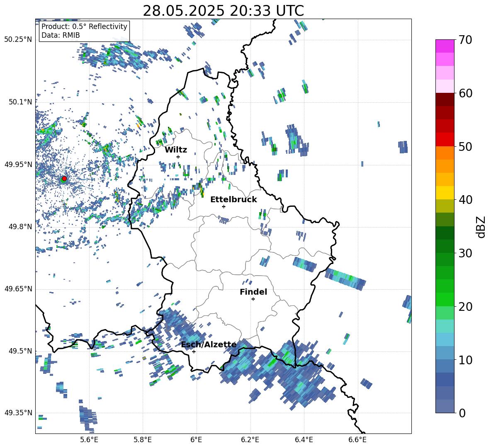The height and width of the screenshot is (448, 491).
Task: Click the 0 dBZ colorbar tick label
Action: pos(462,413)
